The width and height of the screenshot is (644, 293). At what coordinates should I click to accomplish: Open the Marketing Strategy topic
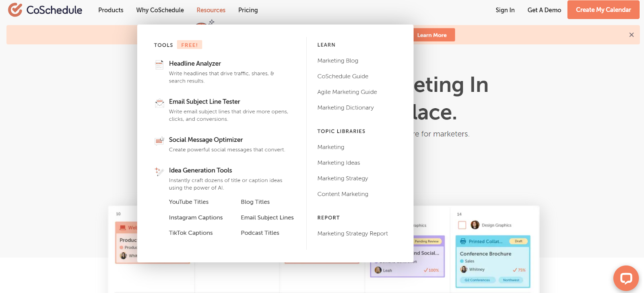(343, 178)
